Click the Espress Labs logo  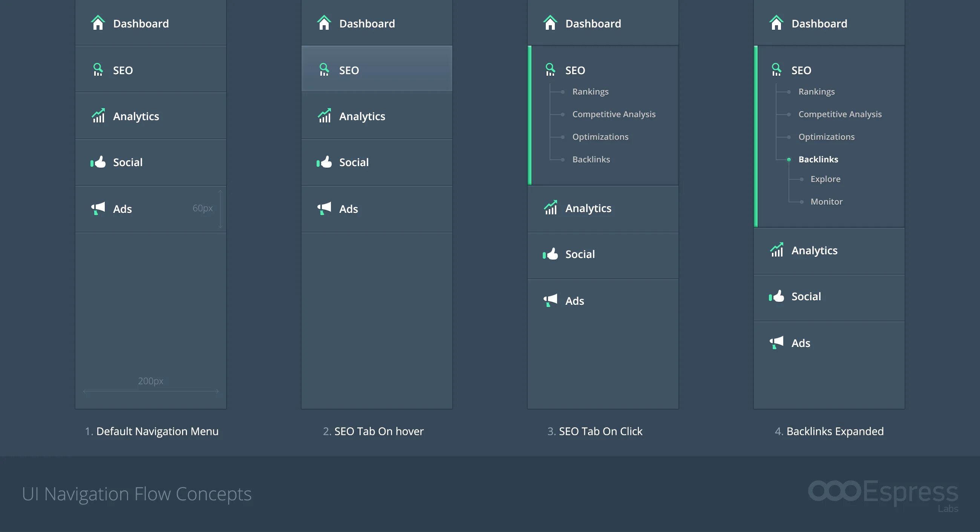pos(883,493)
